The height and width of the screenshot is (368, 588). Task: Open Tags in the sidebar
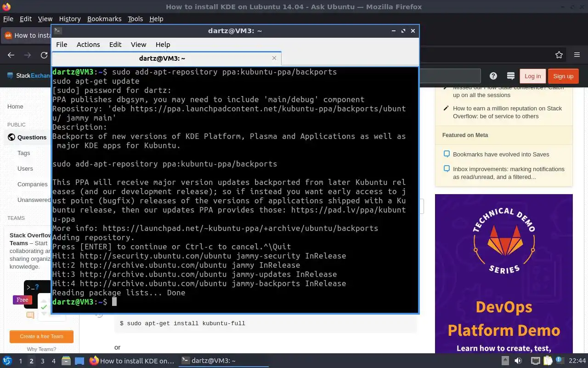[23, 153]
